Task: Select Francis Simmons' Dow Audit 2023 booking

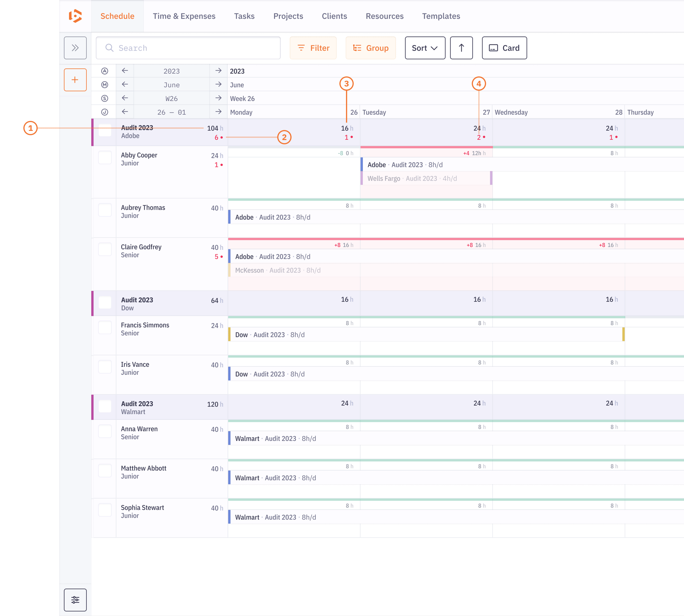Action: point(427,335)
